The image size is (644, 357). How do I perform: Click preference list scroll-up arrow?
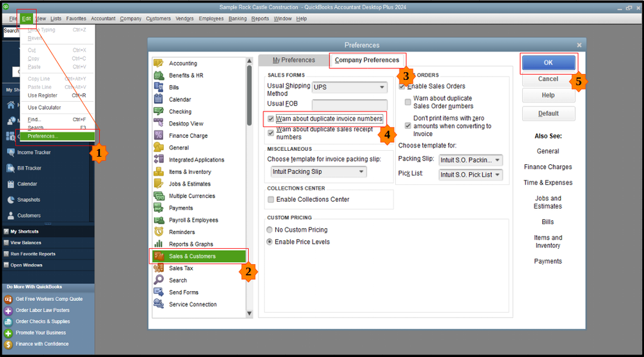click(x=249, y=61)
